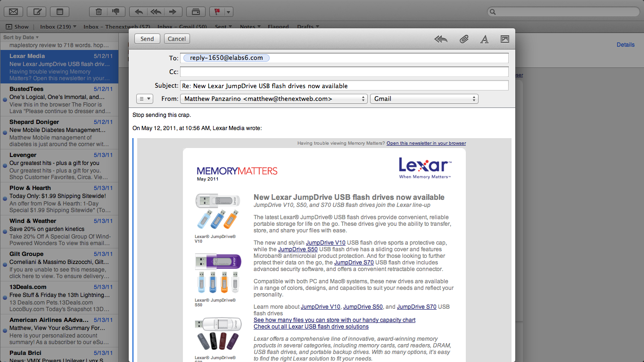The height and width of the screenshot is (362, 644).
Task: Select the Shepard Doniger message
Action: (x=59, y=133)
